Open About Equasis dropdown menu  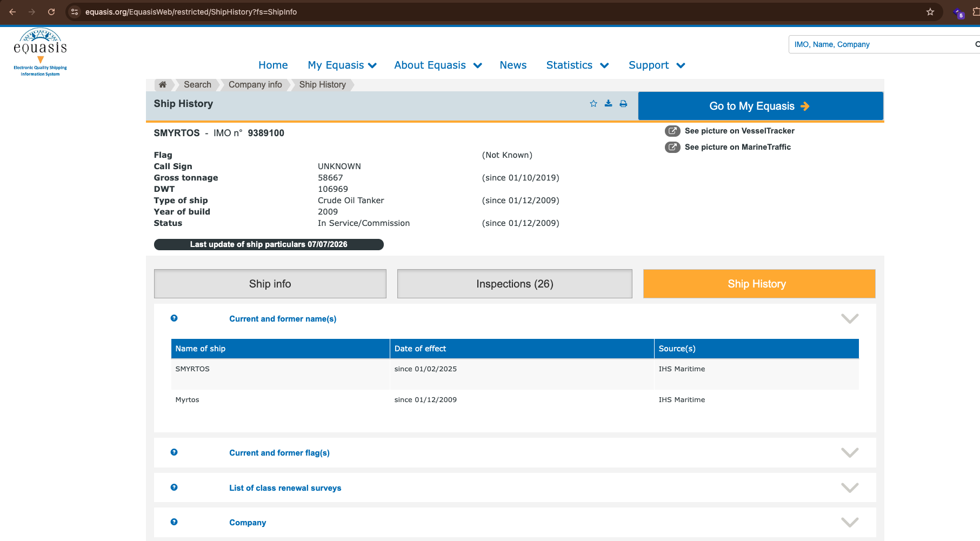coord(438,65)
